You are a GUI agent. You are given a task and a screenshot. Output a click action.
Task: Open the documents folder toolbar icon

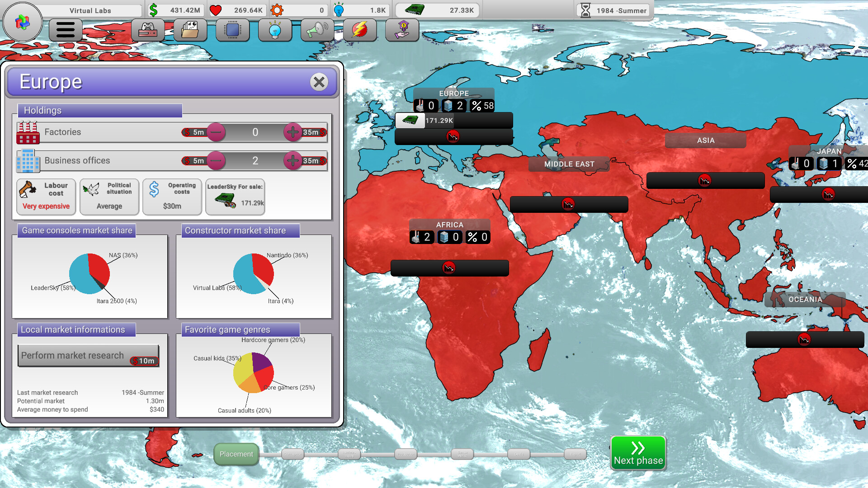coord(190,30)
